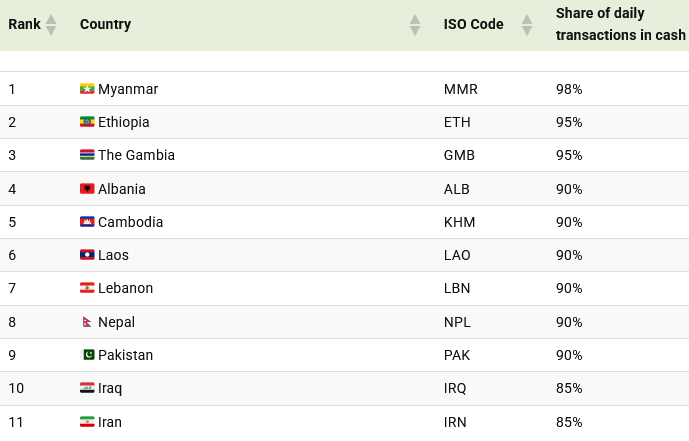The height and width of the screenshot is (441, 689).
Task: Click the Lebanon flag icon
Action: (87, 288)
